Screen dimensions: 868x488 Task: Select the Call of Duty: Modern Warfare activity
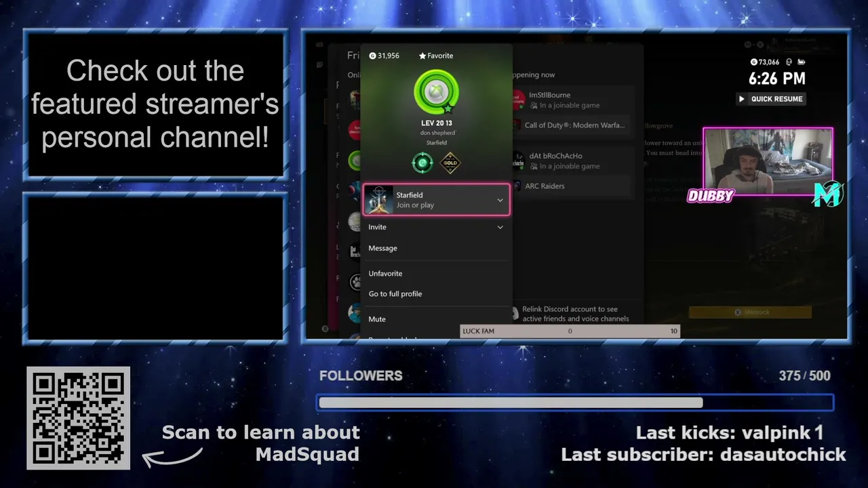[570, 125]
